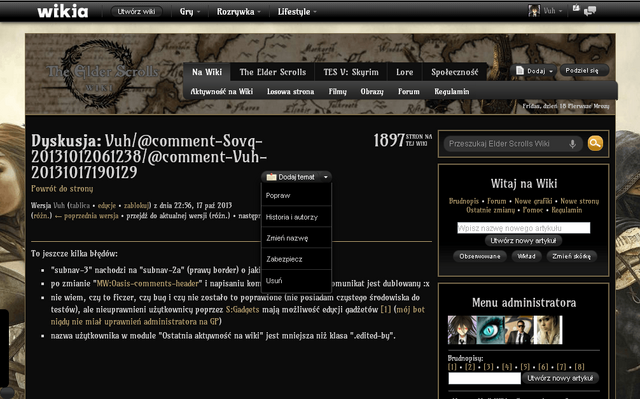Choose Historia i autorzy menu entry
The height and width of the screenshot is (399, 640).
(296, 217)
